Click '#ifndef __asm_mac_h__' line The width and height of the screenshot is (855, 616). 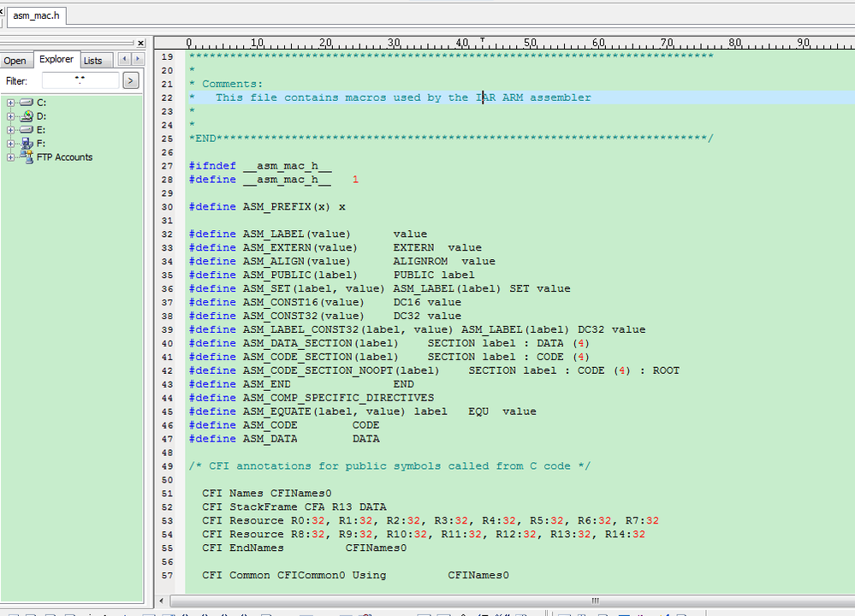(260, 166)
